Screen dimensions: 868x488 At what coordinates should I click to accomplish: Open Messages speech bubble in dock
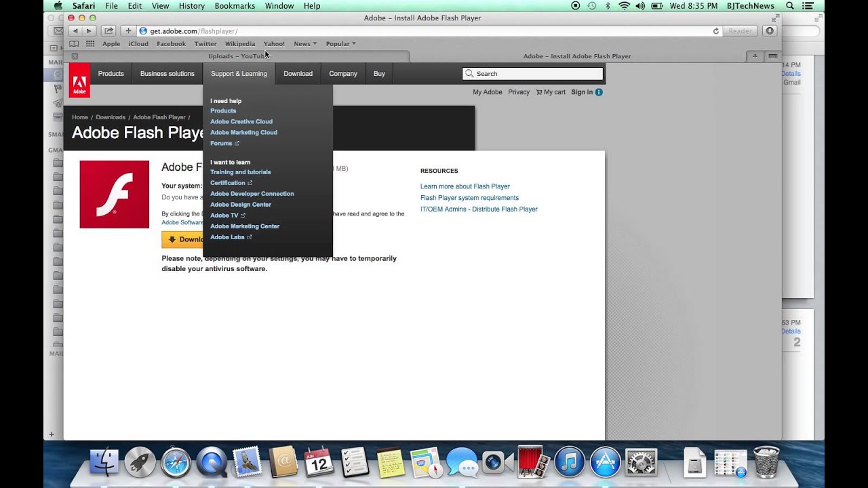click(x=462, y=464)
